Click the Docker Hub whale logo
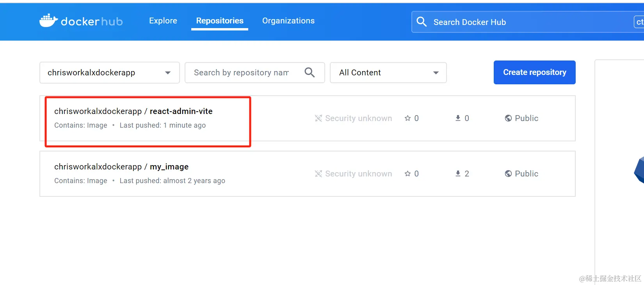 click(x=48, y=21)
